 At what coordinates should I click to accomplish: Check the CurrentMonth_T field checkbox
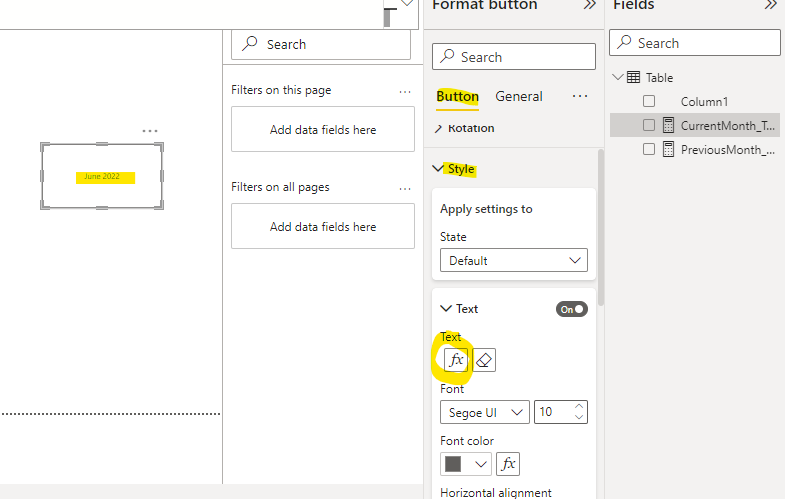pyautogui.click(x=649, y=125)
